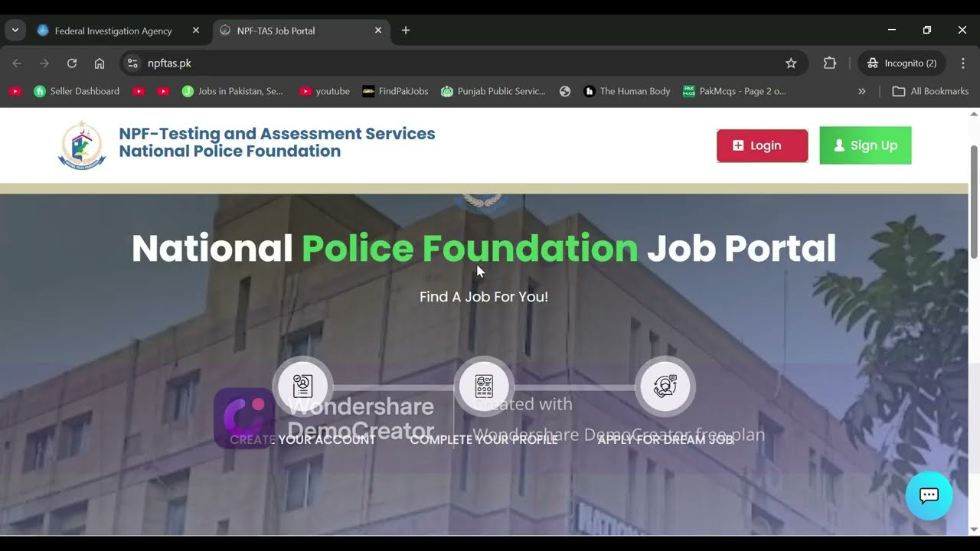Click the scrollbar down arrow

pyautogui.click(x=974, y=529)
